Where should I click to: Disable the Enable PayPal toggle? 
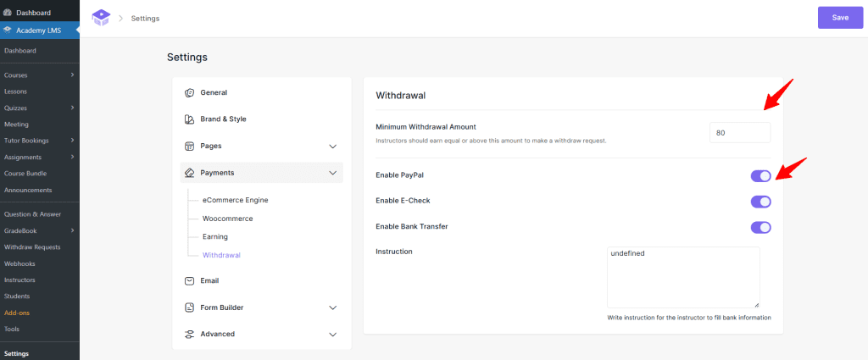(760, 176)
